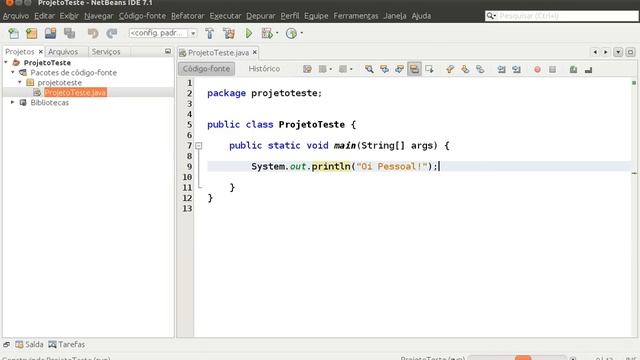The width and height of the screenshot is (640, 360).
Task: Click the Undo arrow icon
Action: coord(93,33)
